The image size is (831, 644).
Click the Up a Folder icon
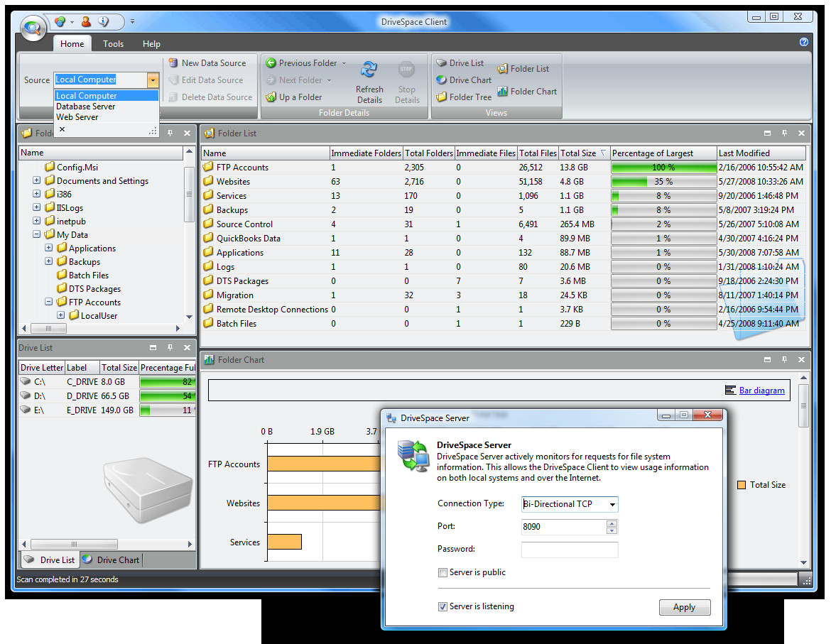271,97
